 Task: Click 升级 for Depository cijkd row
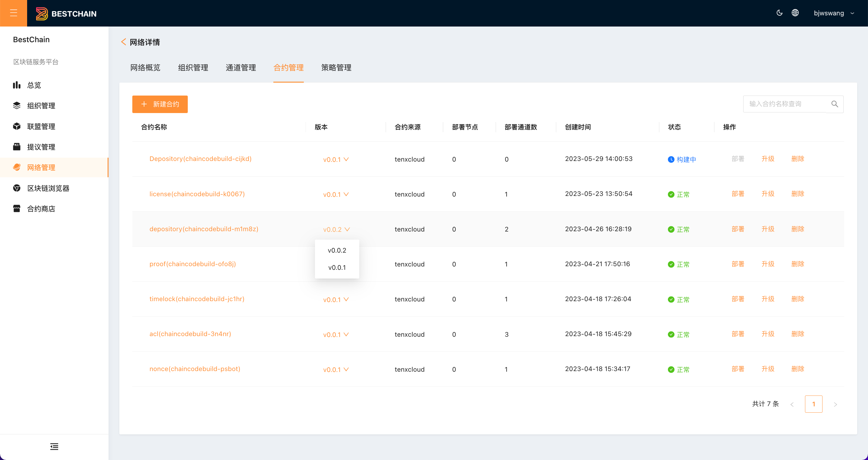pos(768,159)
